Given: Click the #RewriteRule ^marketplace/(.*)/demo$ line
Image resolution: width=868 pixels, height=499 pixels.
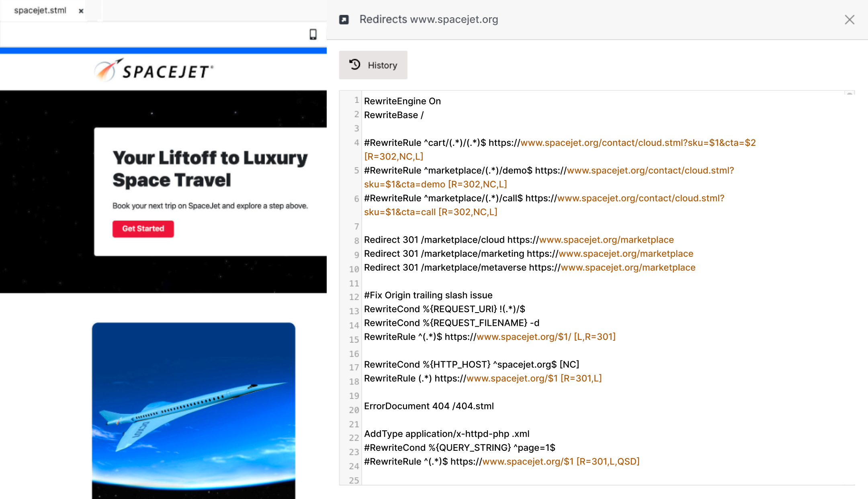Looking at the screenshot, I should pyautogui.click(x=549, y=177).
